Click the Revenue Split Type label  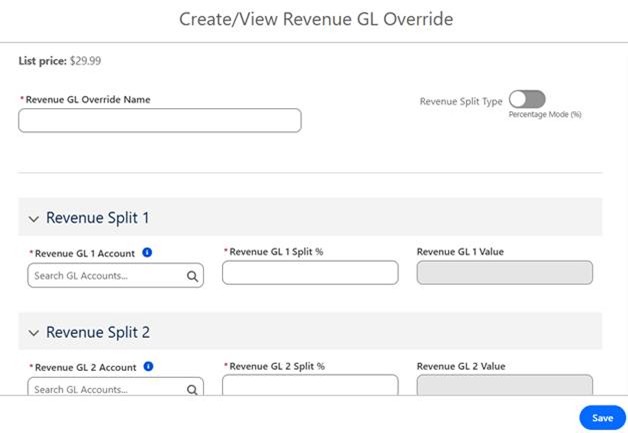pos(461,101)
